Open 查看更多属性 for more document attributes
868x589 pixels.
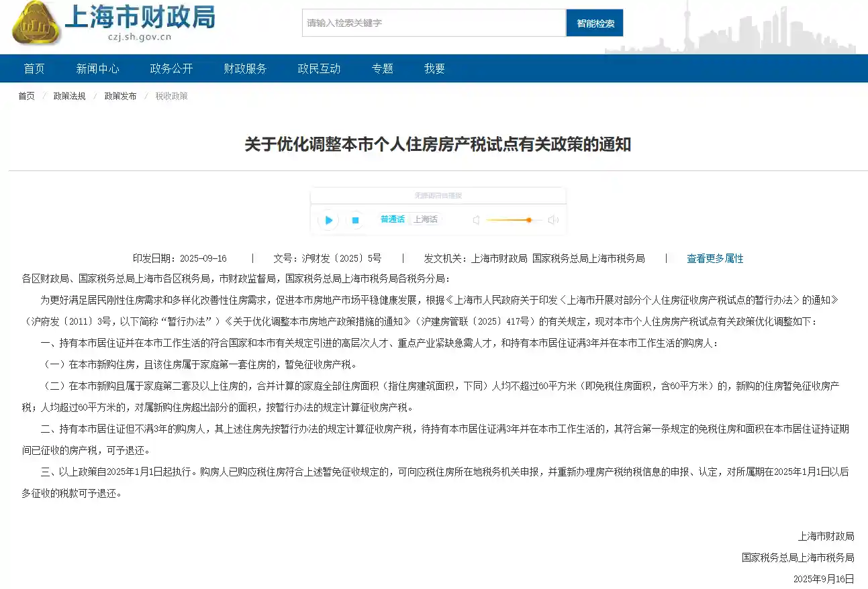715,258
